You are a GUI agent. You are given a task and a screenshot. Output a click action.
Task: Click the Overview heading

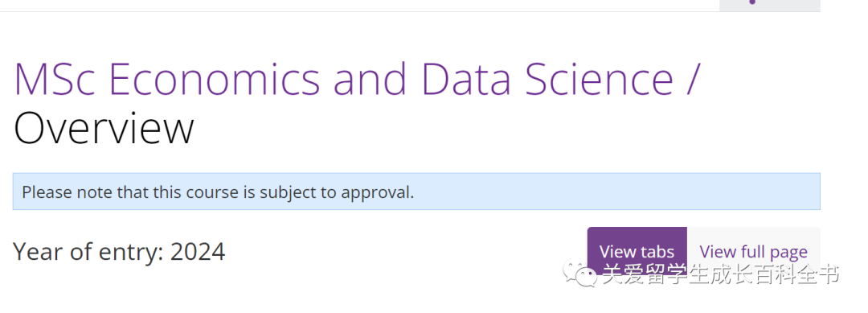(x=104, y=129)
